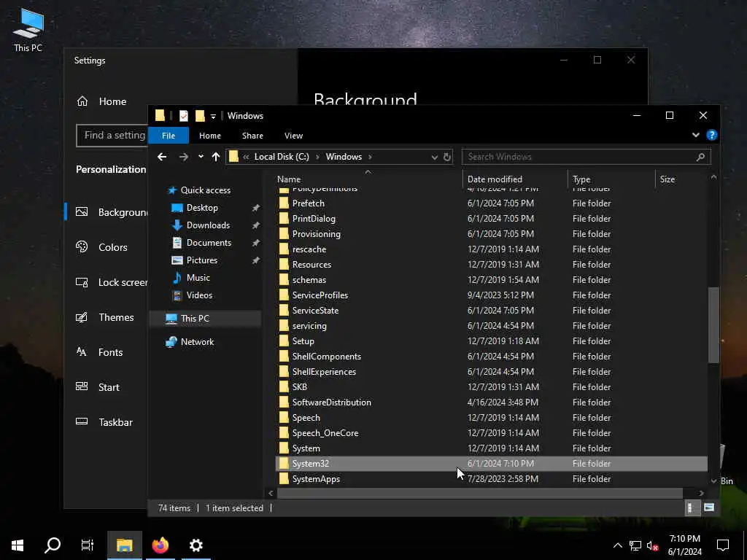Refresh the Windows folder view

447,157
